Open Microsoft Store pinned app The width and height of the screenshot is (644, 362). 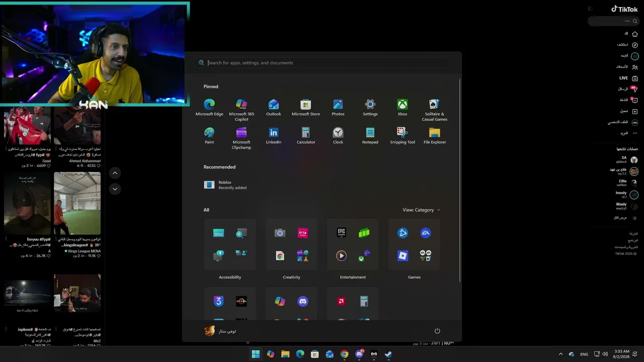click(306, 108)
